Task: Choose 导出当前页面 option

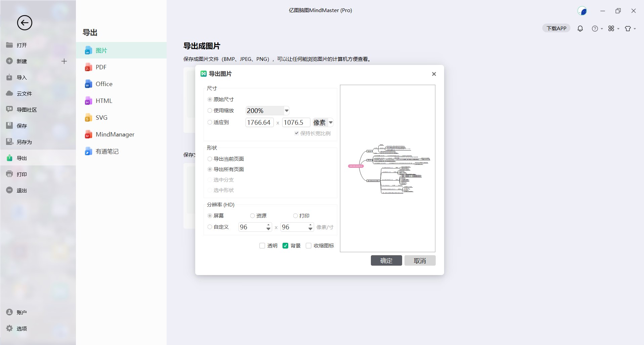Action: 210,159
